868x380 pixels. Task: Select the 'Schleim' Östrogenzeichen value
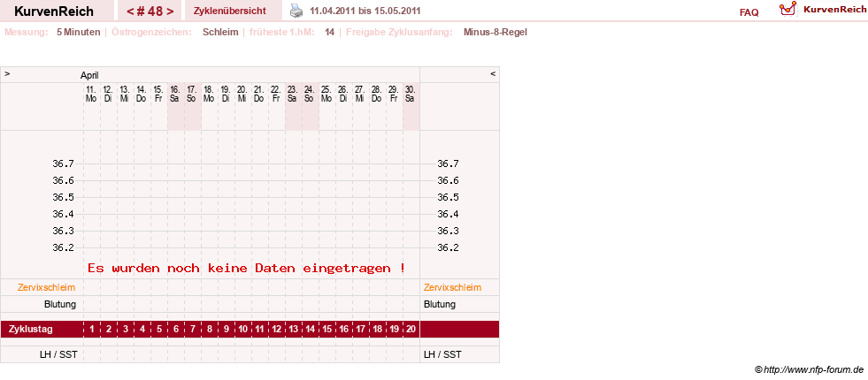point(220,32)
